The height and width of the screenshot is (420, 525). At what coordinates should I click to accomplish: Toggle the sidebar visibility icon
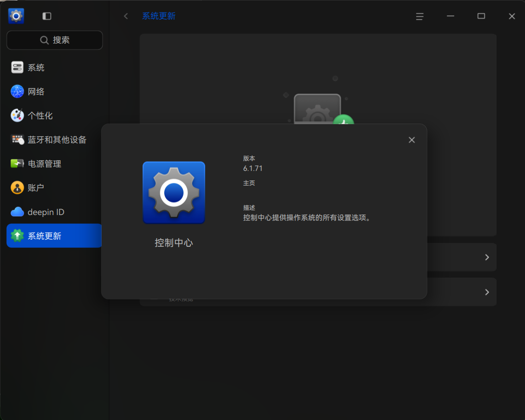pyautogui.click(x=47, y=16)
